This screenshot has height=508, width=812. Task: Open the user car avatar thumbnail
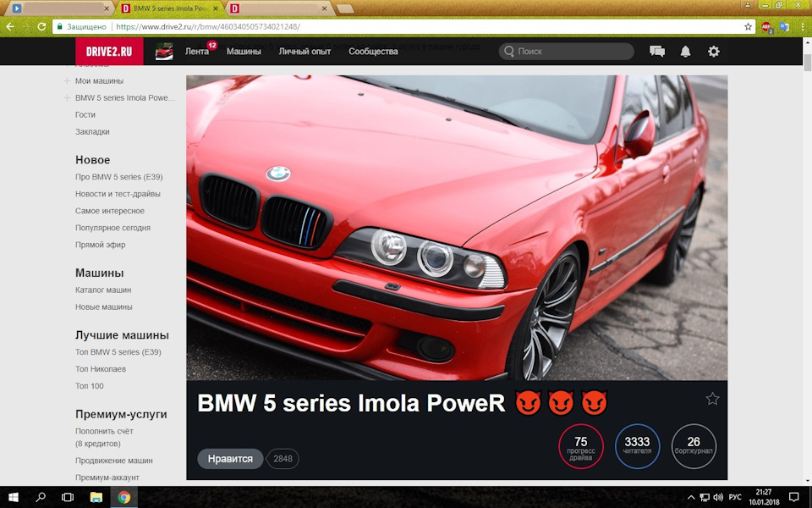[x=164, y=52]
